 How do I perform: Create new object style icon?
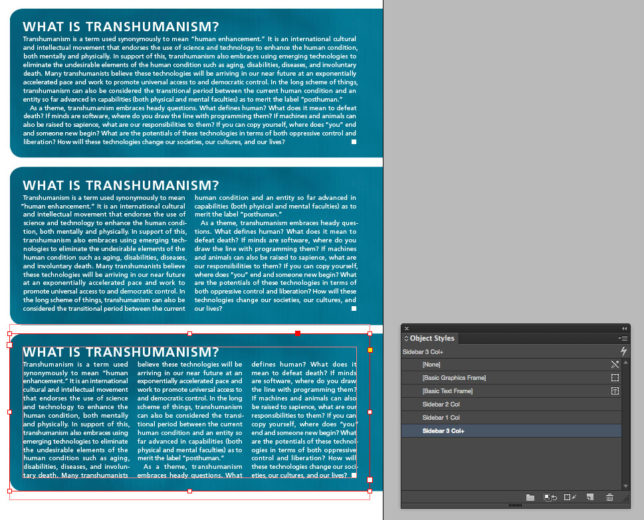tap(590, 497)
